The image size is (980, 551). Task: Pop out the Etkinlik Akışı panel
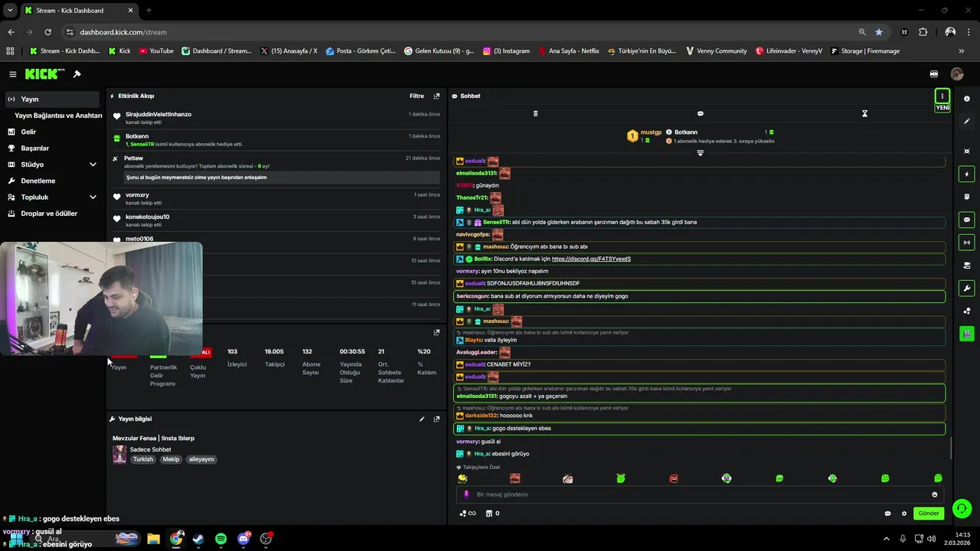pos(436,96)
